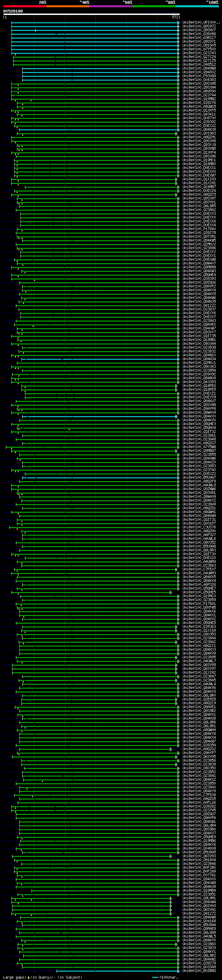This screenshot has width=222, height=980.
Task: Select the UniRef100_Q8W407 label
Action: tap(199, 263)
